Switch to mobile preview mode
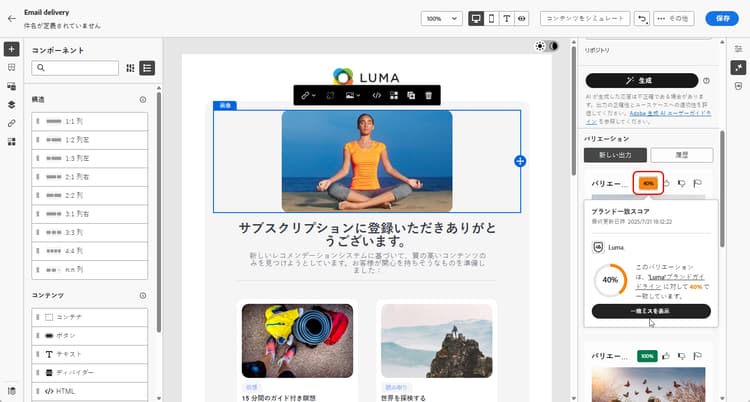 pyautogui.click(x=491, y=19)
